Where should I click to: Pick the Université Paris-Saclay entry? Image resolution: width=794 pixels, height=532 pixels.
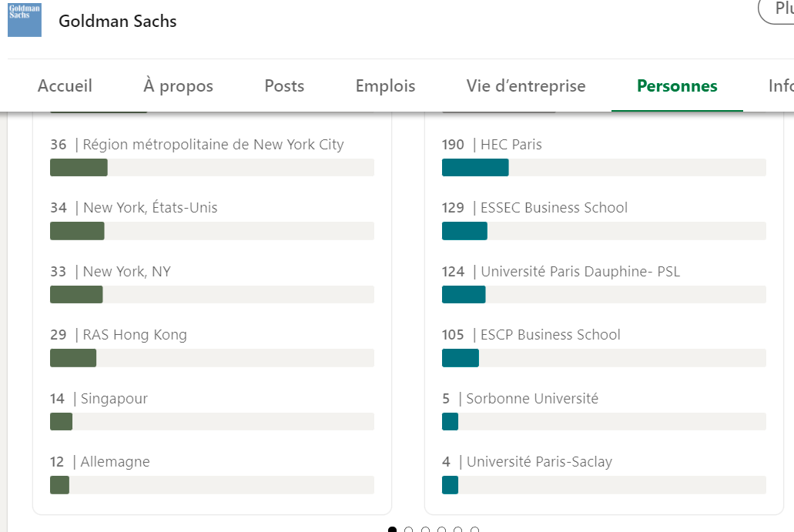click(x=604, y=473)
